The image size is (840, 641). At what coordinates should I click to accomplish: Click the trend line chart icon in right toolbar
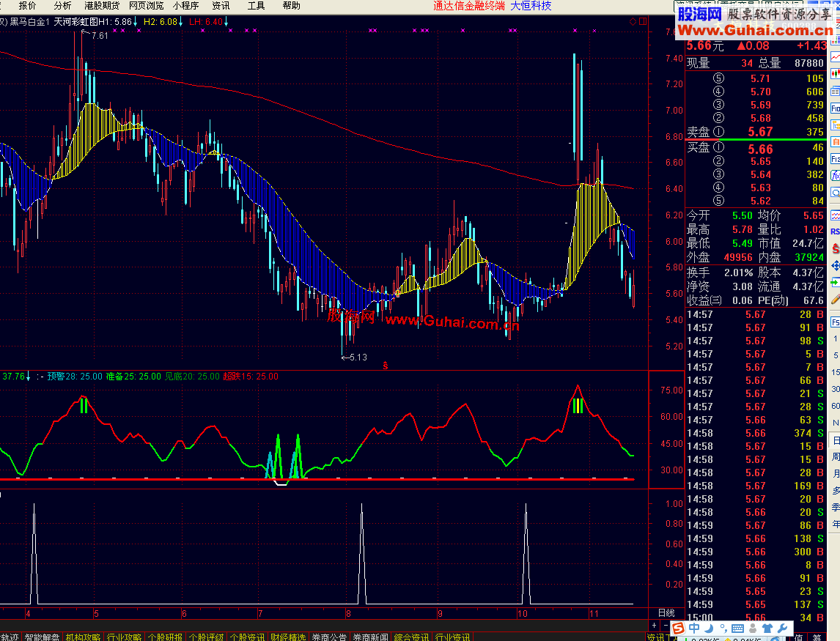point(835,56)
